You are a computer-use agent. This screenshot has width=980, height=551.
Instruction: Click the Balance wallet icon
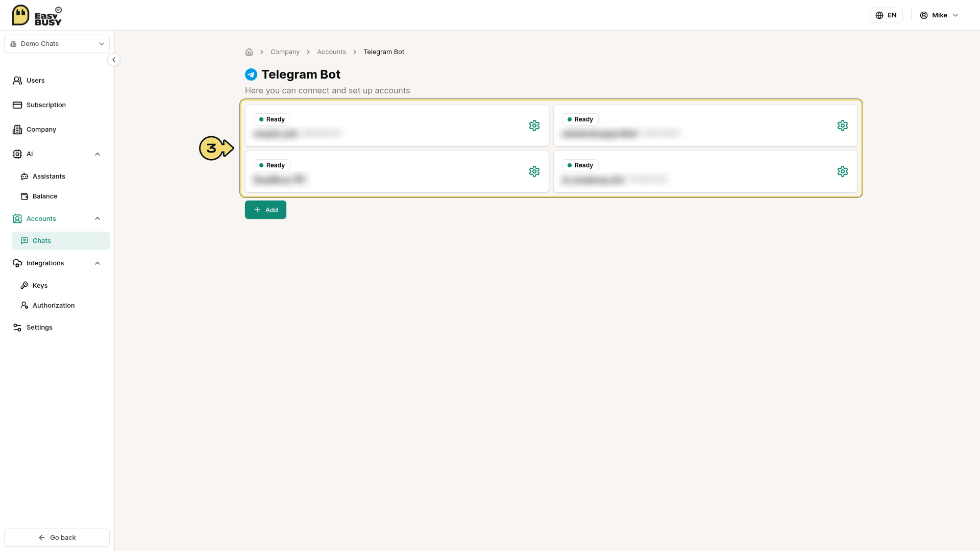tap(24, 196)
